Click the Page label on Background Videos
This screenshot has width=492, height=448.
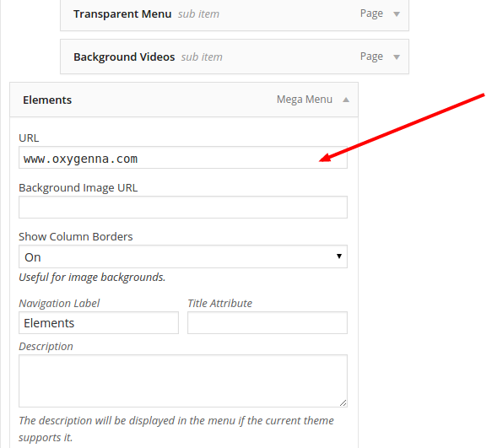(x=371, y=57)
